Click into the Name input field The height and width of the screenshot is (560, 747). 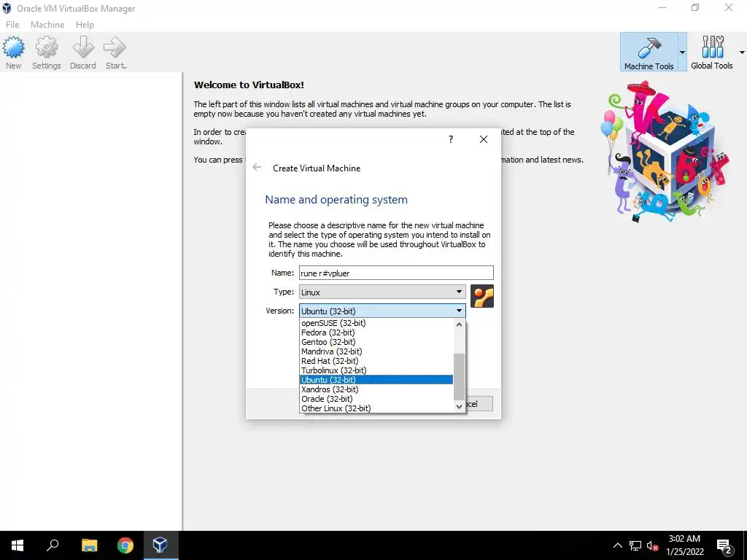pyautogui.click(x=396, y=273)
